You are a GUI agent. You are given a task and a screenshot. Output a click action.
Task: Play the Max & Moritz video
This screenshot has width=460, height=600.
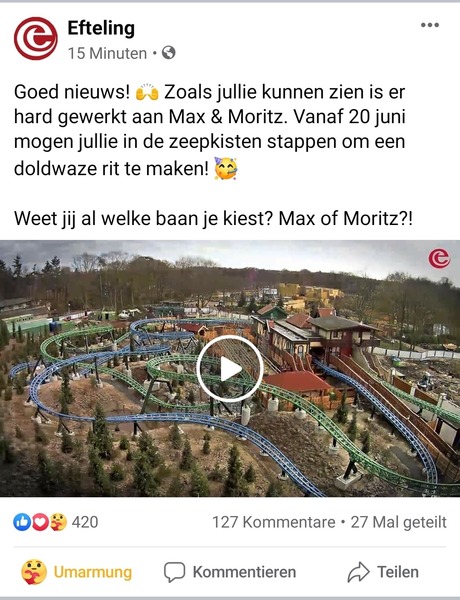click(x=230, y=369)
